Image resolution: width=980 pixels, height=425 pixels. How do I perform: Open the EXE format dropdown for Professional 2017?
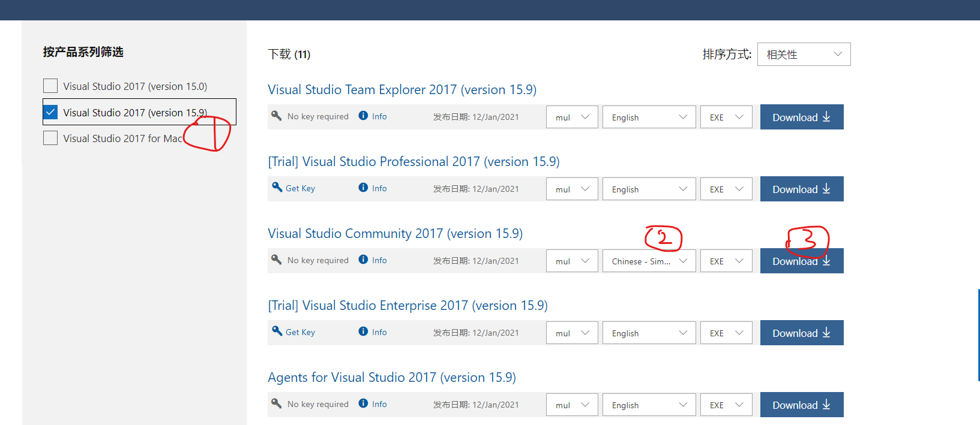pyautogui.click(x=726, y=189)
